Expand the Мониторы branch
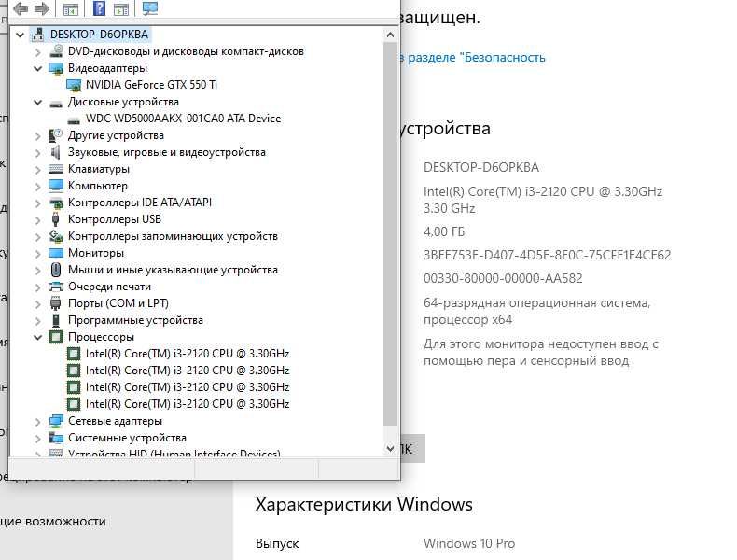Screen dimensions: 737x560 click(38, 254)
